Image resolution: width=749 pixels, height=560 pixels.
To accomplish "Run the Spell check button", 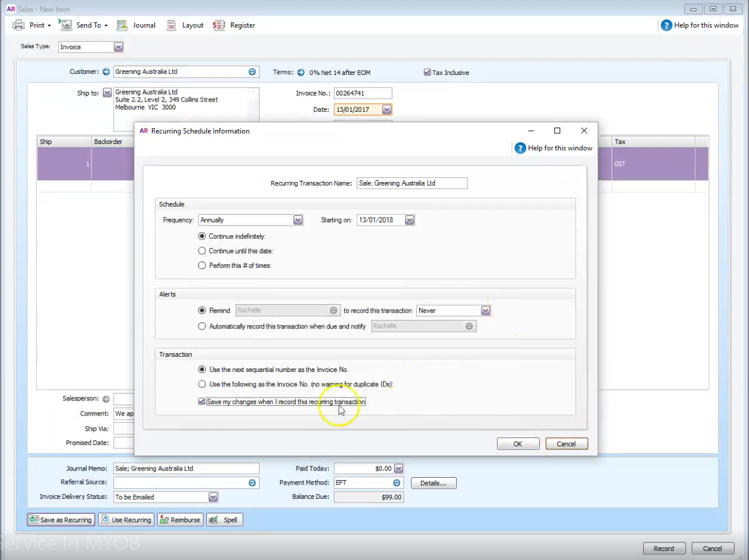I will (x=224, y=519).
